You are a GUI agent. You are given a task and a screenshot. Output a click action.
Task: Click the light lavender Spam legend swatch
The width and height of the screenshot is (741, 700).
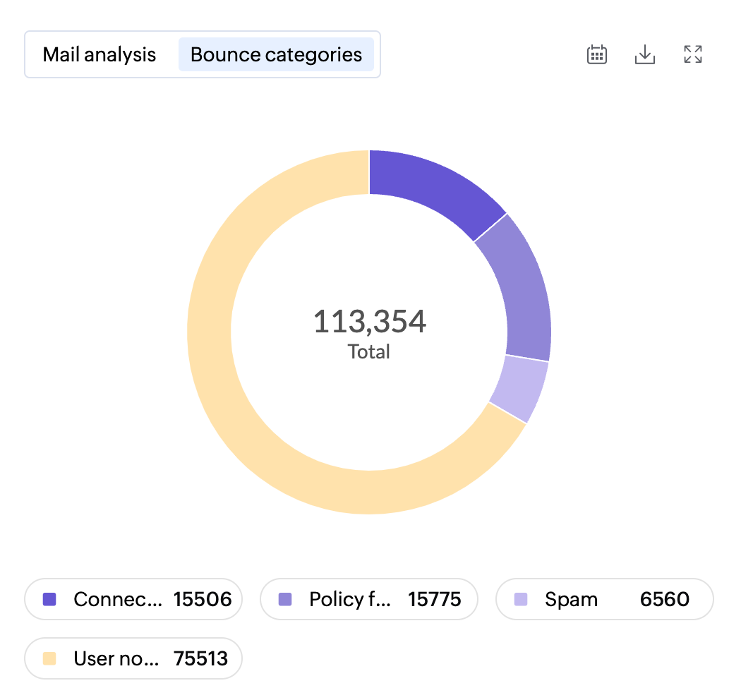pos(521,599)
